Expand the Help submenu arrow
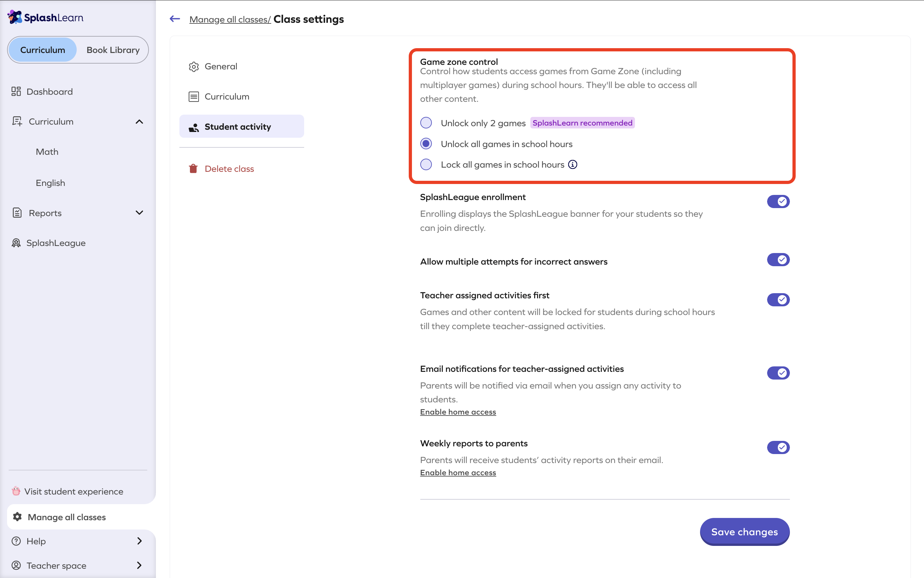 (x=139, y=541)
